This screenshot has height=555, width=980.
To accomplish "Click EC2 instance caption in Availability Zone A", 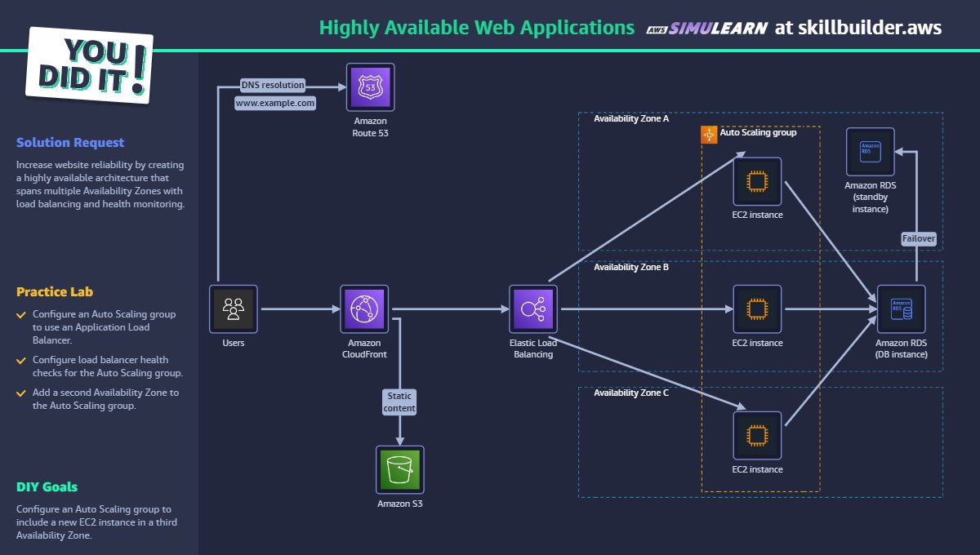I will click(757, 215).
